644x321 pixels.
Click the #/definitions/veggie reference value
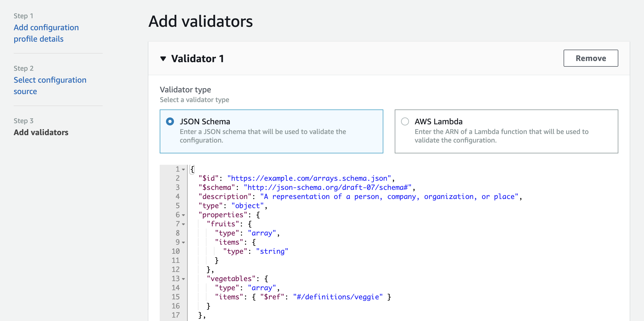pos(338,297)
